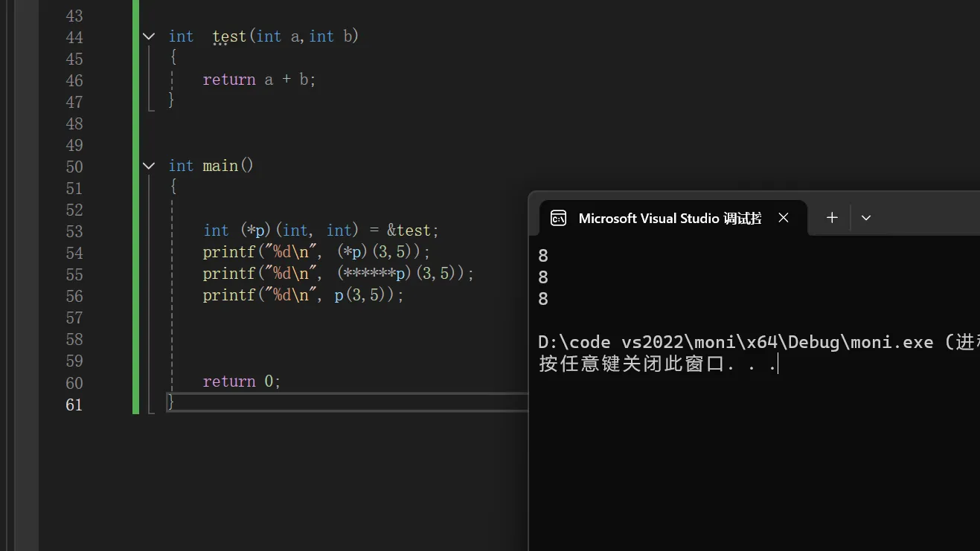Click line number 47 in the gutter

coord(74,102)
